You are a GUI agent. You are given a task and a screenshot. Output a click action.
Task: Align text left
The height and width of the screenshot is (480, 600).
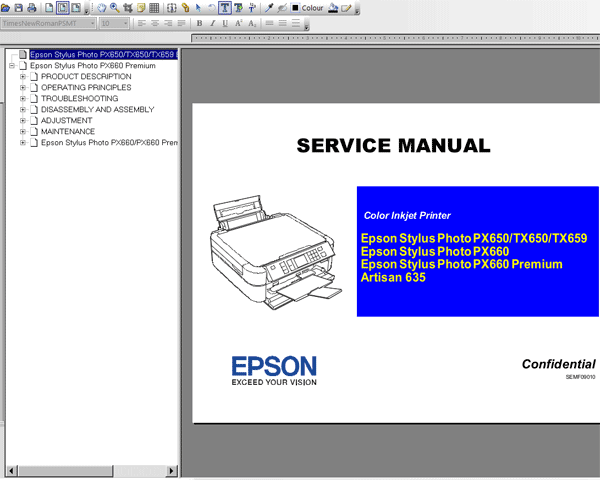pyautogui.click(x=142, y=24)
